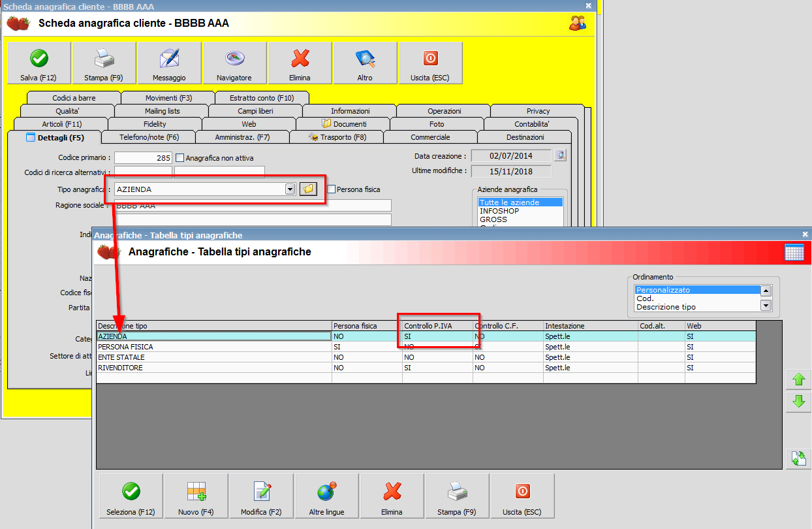
Task: Open Fidelity tab
Action: coord(155,124)
